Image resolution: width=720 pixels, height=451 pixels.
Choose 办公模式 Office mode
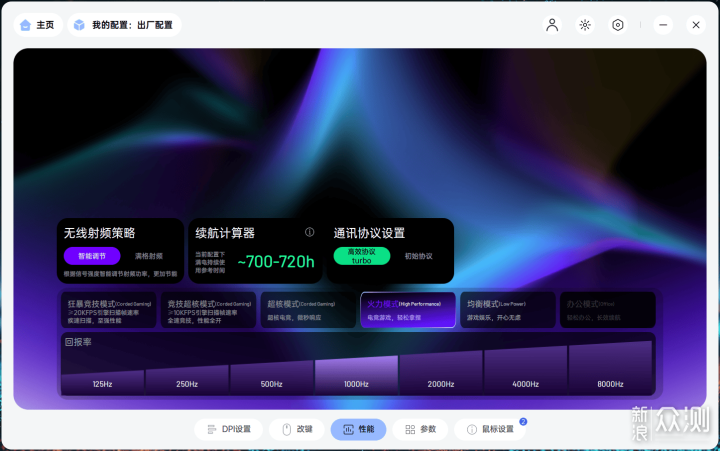pyautogui.click(x=608, y=310)
